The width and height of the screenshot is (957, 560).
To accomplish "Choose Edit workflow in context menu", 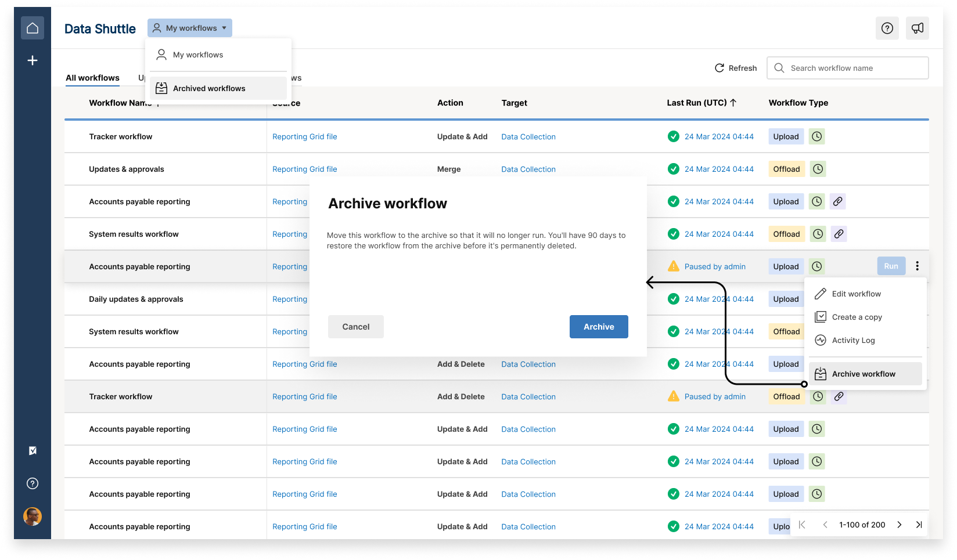I will [856, 294].
